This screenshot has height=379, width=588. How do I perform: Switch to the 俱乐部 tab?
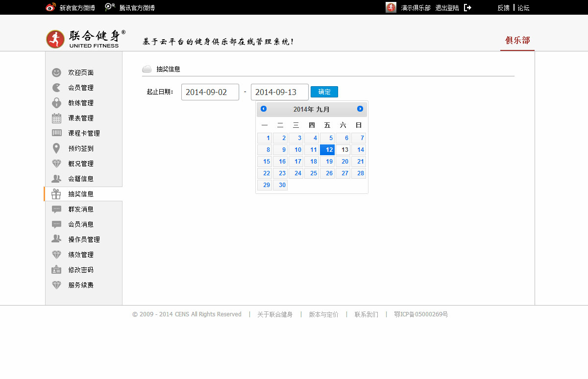[517, 40]
